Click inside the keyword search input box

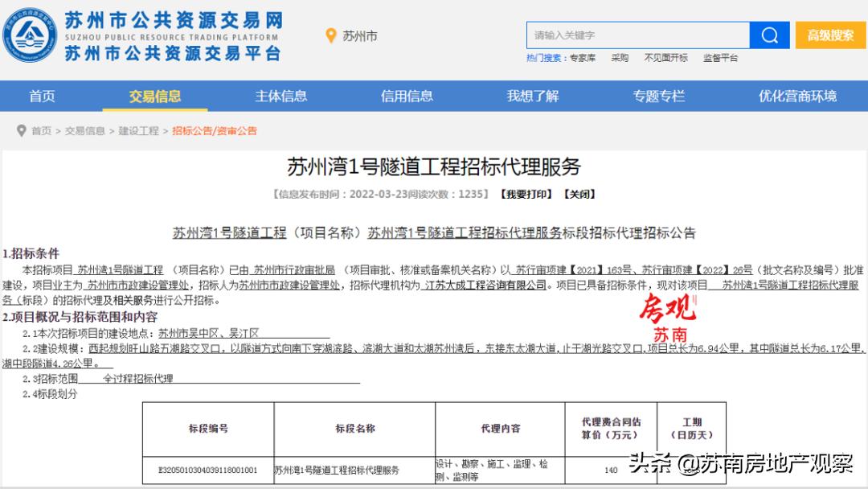tap(635, 35)
